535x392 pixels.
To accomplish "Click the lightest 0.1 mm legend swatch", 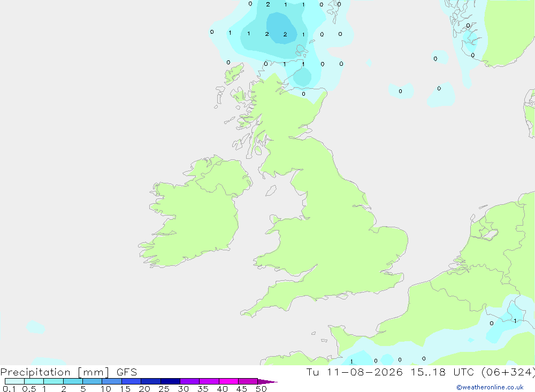I will (x=14, y=381).
